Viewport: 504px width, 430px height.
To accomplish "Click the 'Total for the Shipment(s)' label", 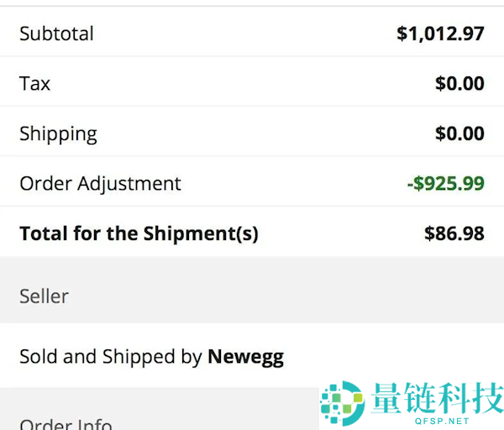I will [139, 233].
